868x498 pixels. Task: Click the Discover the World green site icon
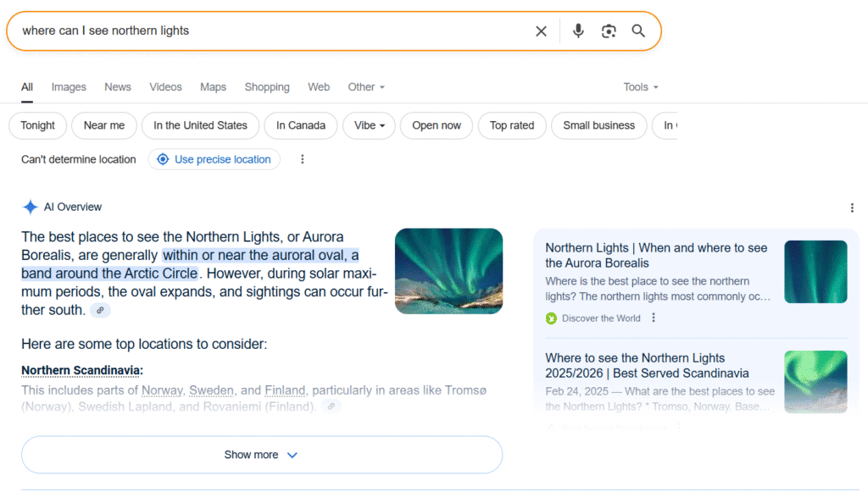[x=551, y=318]
